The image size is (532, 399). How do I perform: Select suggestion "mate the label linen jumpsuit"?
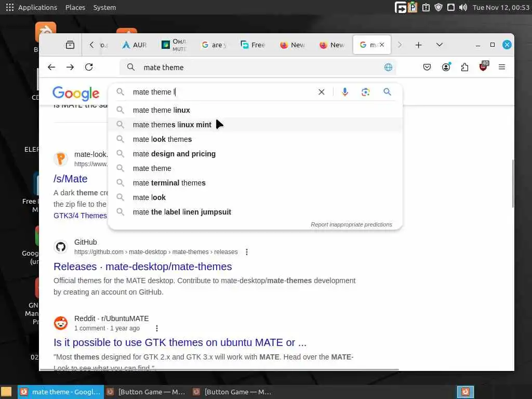coord(255,212)
